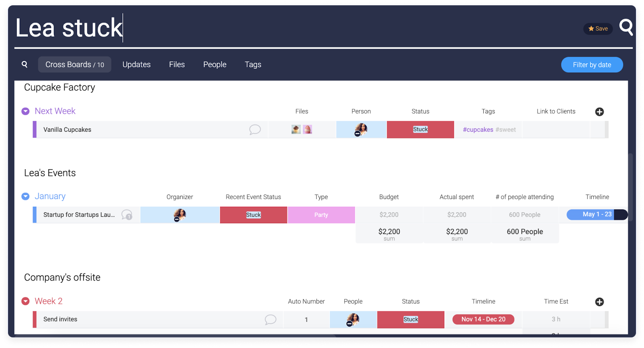Save this search with the Save button

click(598, 29)
